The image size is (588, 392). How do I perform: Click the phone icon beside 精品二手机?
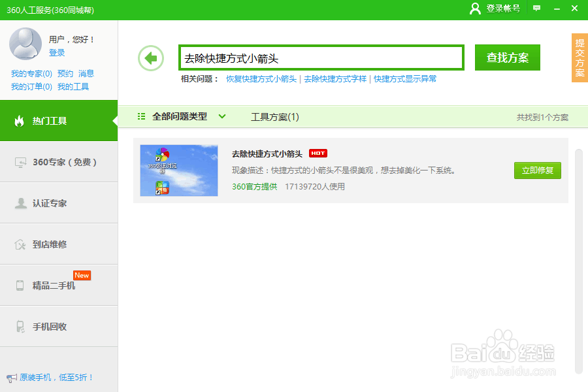click(20, 286)
